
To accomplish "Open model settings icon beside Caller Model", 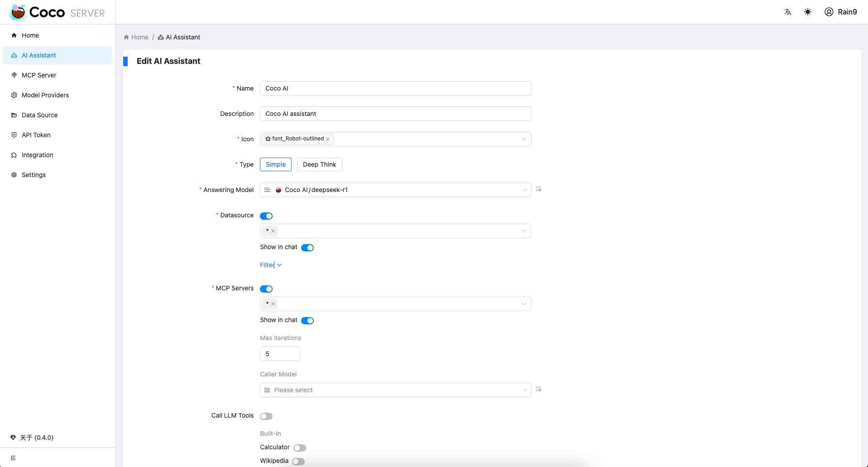I will click(538, 390).
